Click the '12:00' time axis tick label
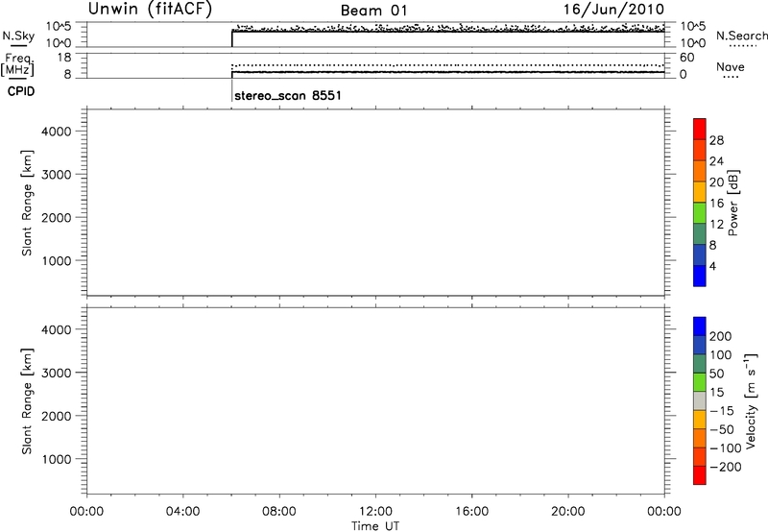Viewport: 768px width, 532px height. [375, 512]
